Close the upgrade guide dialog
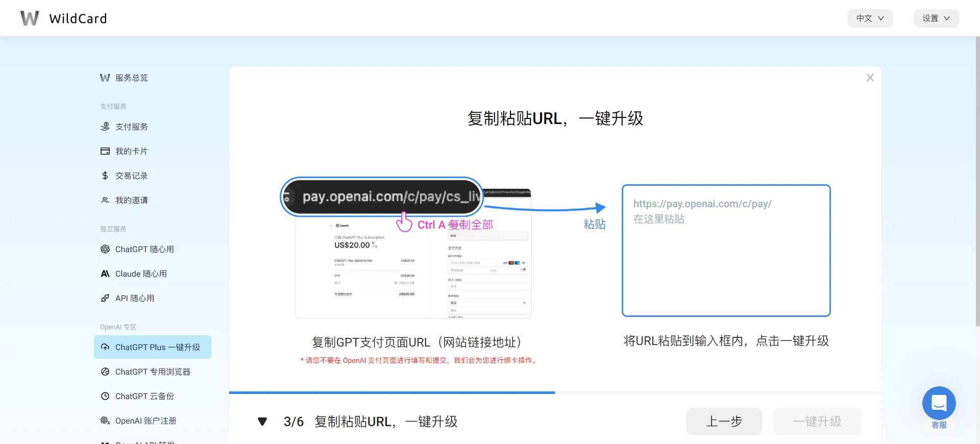This screenshot has height=444, width=980. pos(870,78)
